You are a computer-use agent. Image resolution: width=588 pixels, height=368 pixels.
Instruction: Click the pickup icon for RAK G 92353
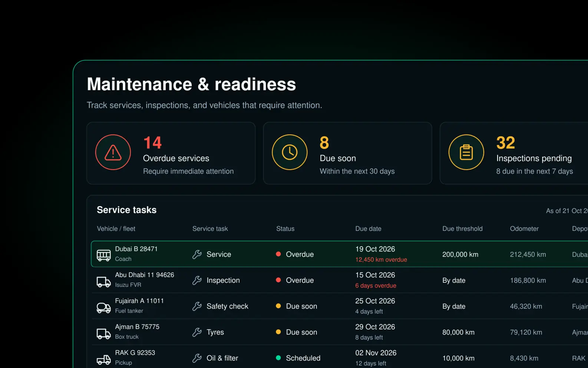coord(103,359)
